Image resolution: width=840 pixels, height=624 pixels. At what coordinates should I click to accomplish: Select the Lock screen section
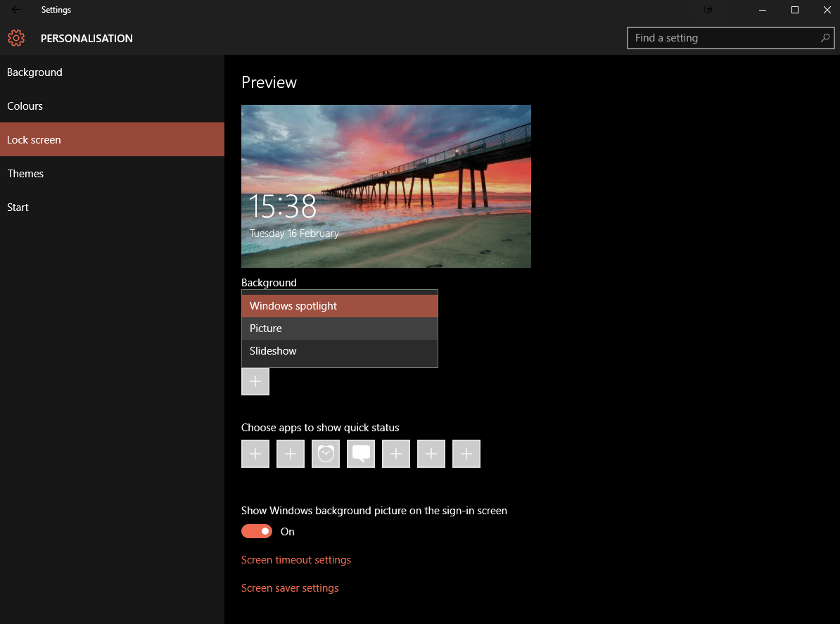click(112, 139)
